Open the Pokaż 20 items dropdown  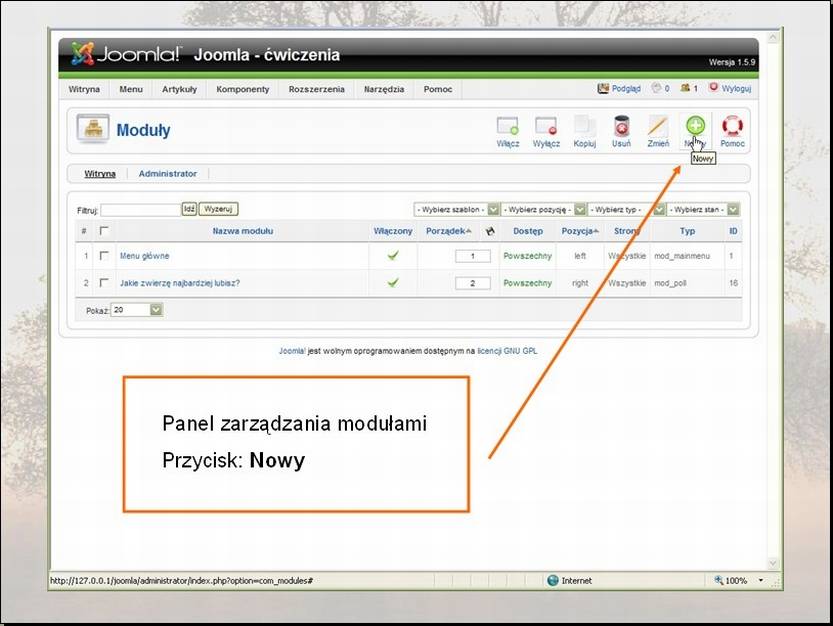[x=137, y=310]
